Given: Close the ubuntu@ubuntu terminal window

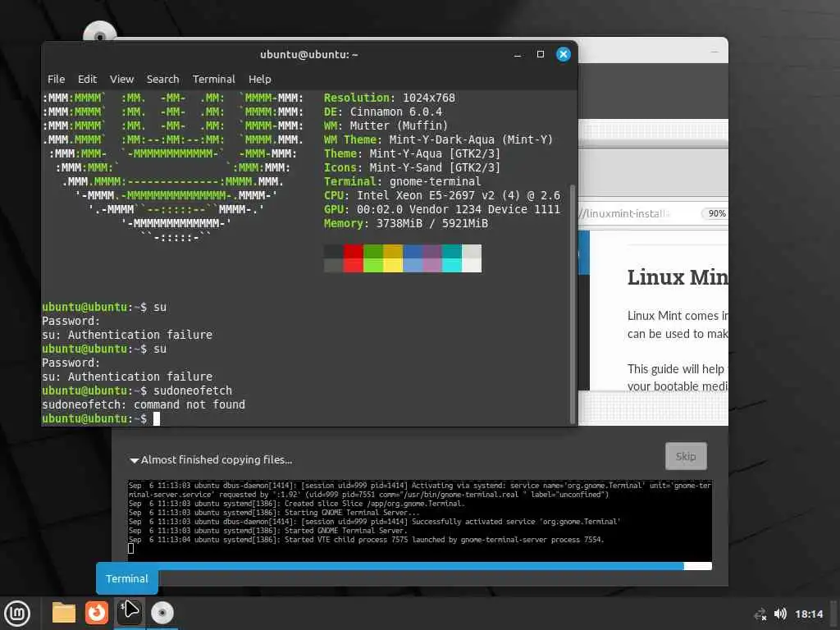Looking at the screenshot, I should [x=563, y=54].
